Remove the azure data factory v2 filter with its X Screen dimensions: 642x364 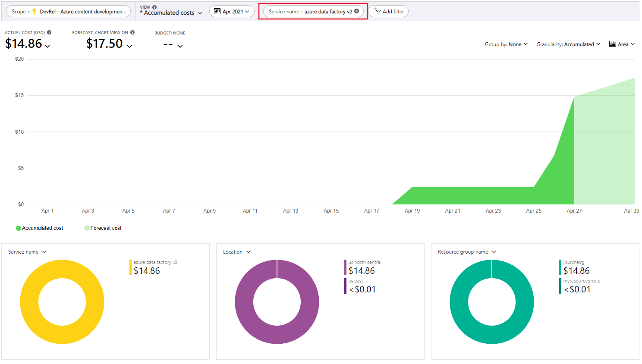[x=356, y=11]
